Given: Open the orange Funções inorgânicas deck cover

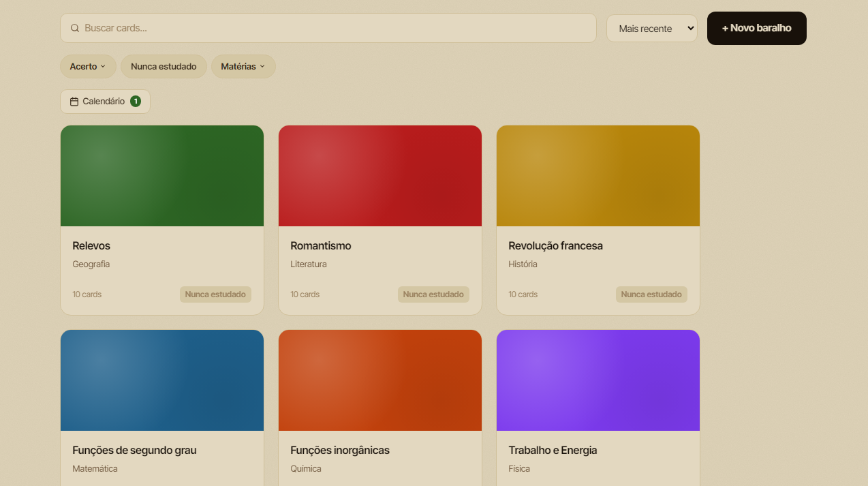Looking at the screenshot, I should 380,380.
